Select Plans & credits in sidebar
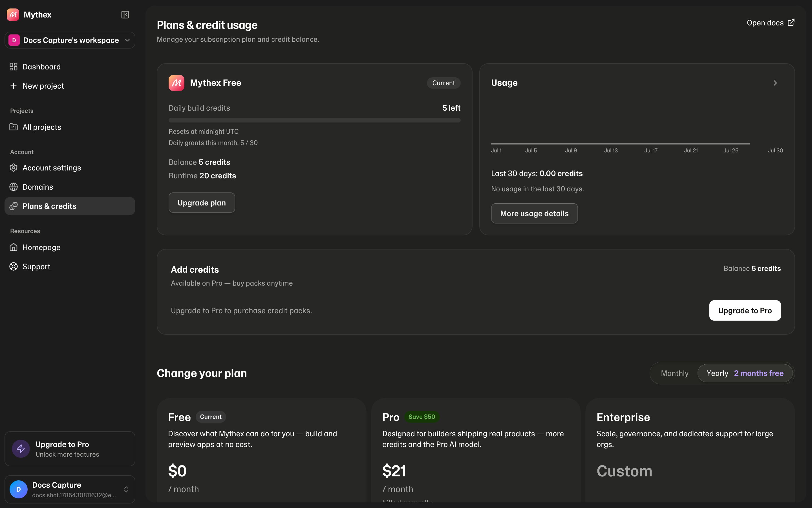Screen dimensions: 812x508 click(x=70, y=206)
